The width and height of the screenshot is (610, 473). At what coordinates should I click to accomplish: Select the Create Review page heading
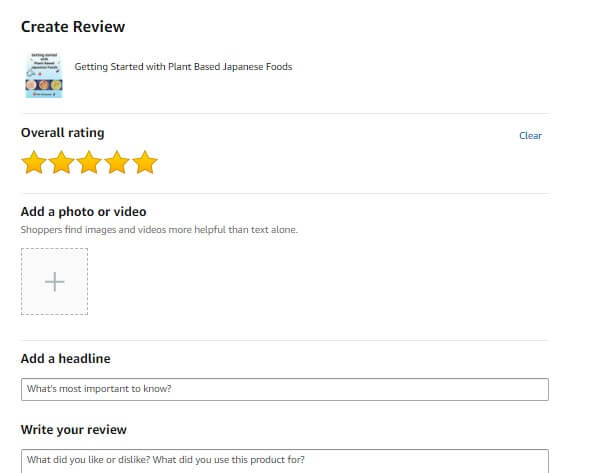click(x=73, y=27)
